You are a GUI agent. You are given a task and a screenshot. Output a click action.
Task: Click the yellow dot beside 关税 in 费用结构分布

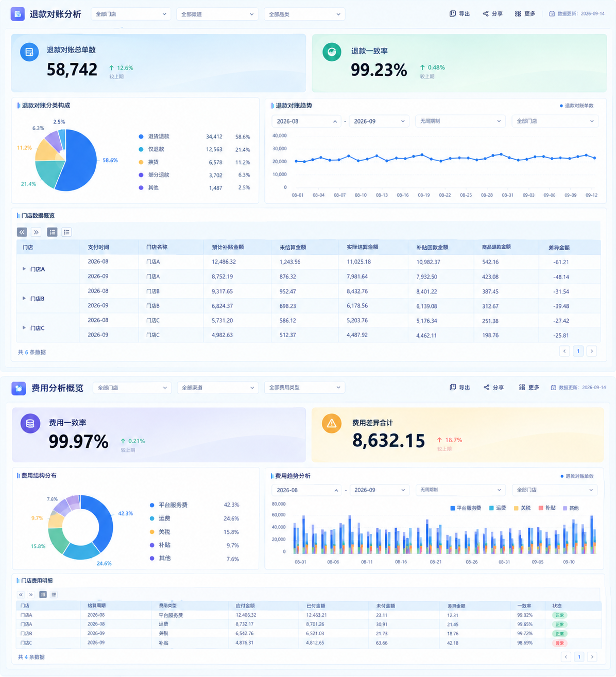[152, 532]
